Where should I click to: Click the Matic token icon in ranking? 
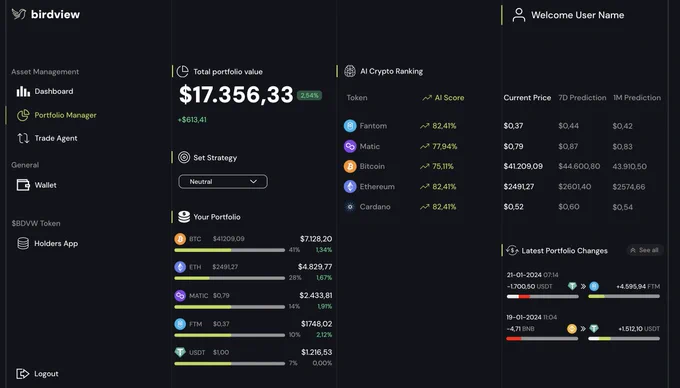click(350, 146)
